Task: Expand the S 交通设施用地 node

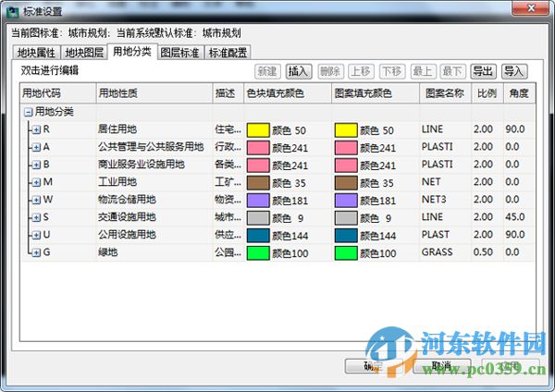Action: 36,217
